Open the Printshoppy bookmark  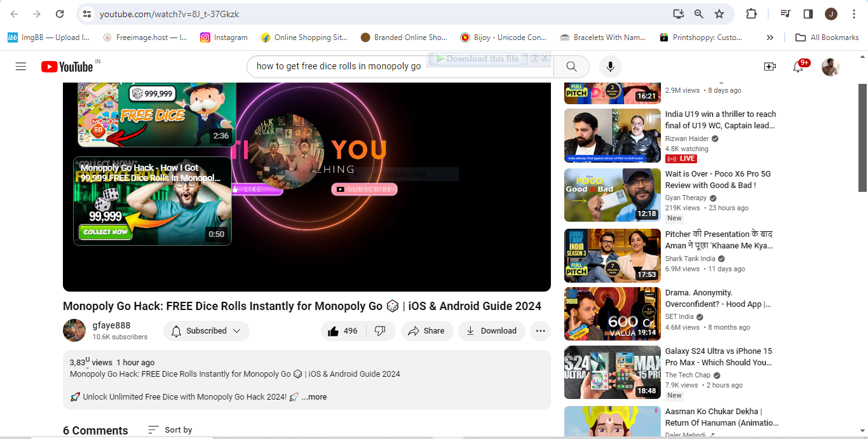(701, 37)
